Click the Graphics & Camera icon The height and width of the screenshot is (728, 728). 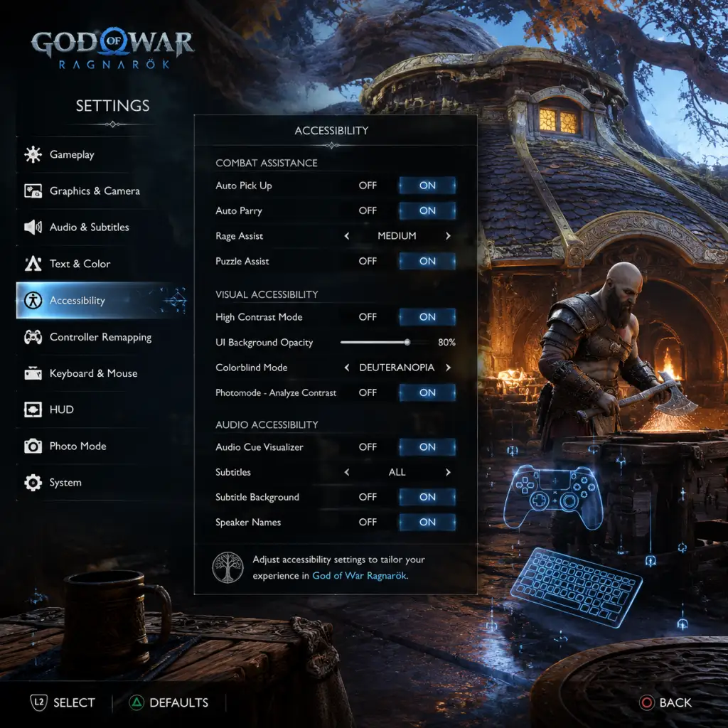33,191
